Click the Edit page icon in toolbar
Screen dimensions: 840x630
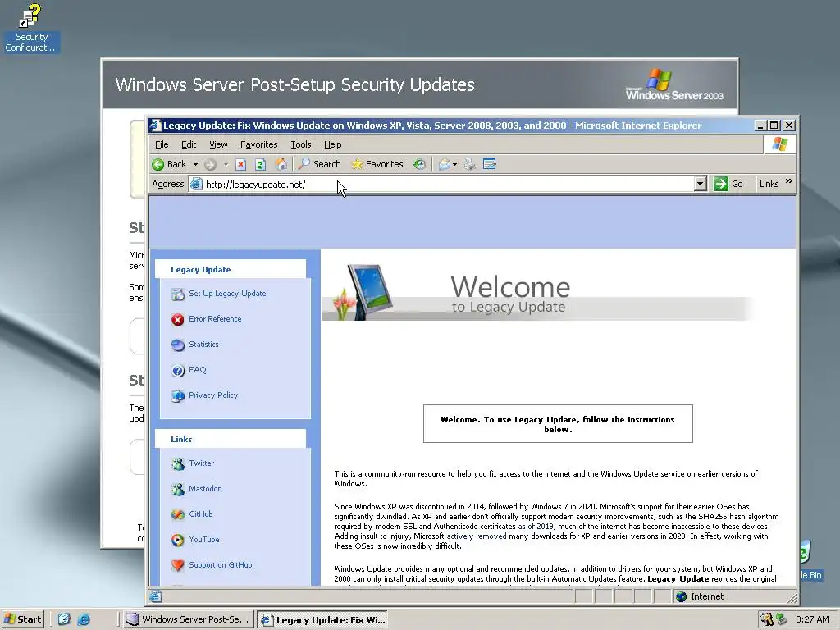(489, 164)
